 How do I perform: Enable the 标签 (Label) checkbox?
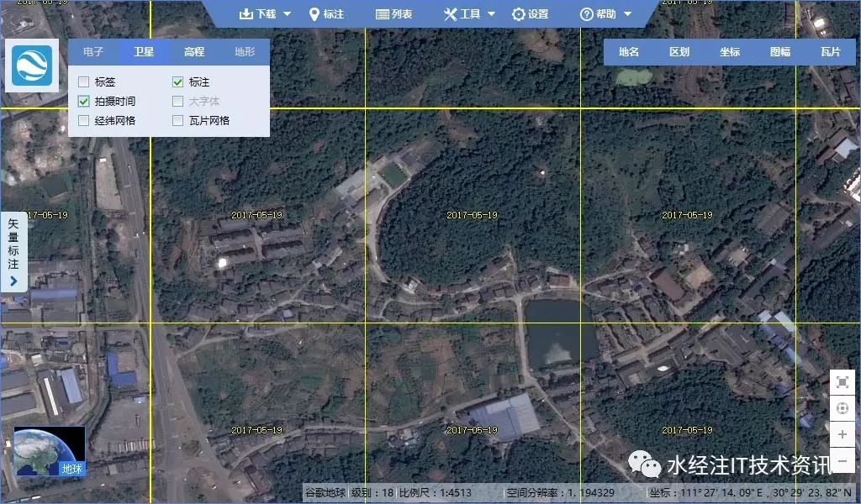click(x=83, y=81)
